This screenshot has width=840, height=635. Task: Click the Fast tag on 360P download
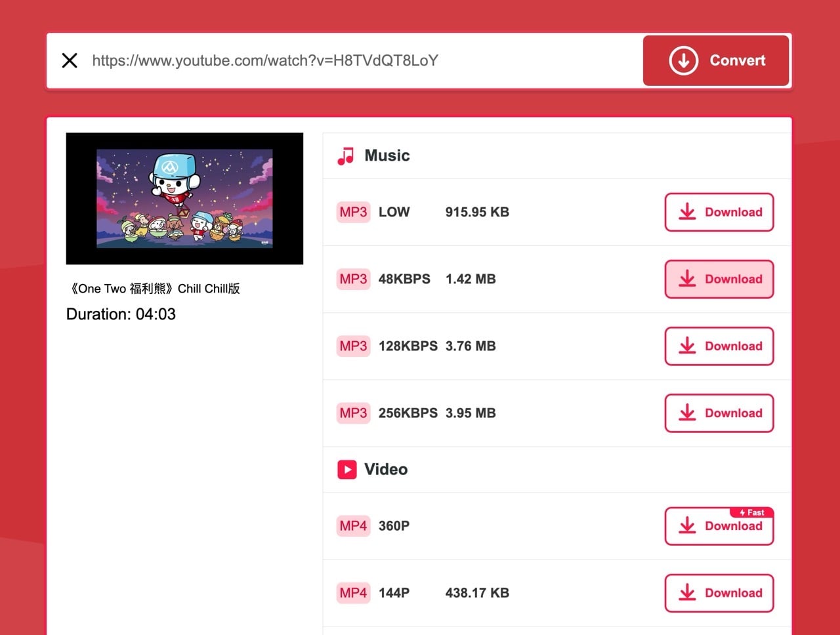pos(752,512)
